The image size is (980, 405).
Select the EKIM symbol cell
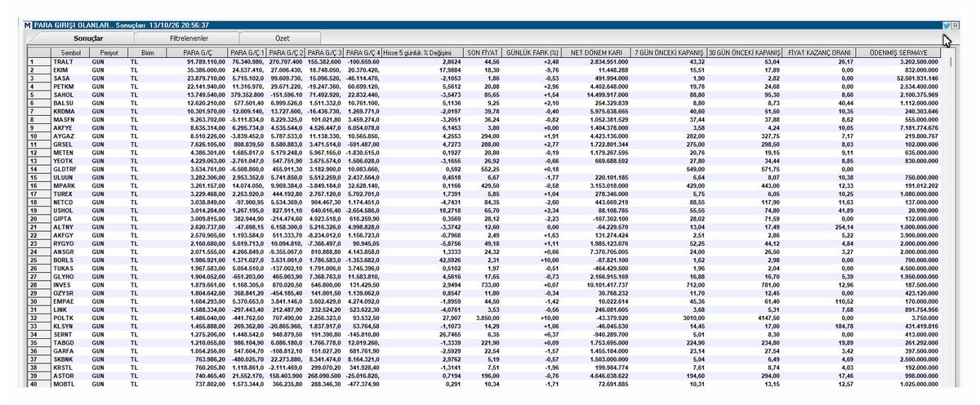[x=70, y=69]
